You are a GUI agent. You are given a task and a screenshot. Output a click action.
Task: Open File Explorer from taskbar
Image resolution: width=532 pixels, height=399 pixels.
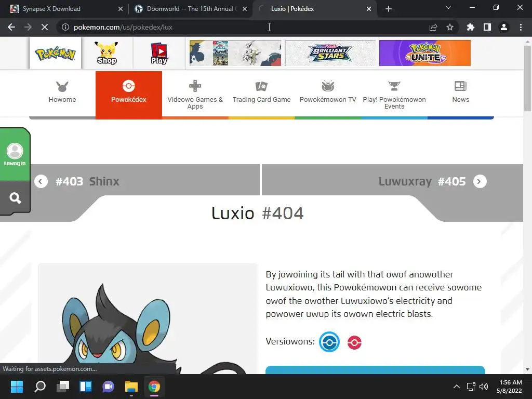coord(131,387)
